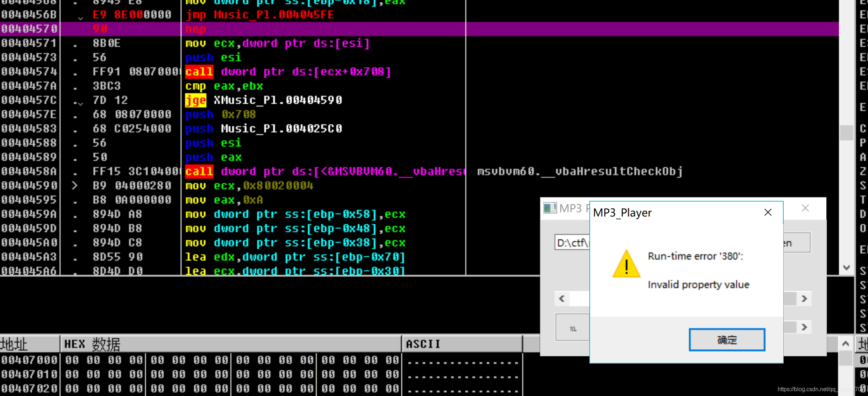Click the yellow warning icon in dialog
Image resolution: width=868 pixels, height=396 pixels.
[x=626, y=264]
